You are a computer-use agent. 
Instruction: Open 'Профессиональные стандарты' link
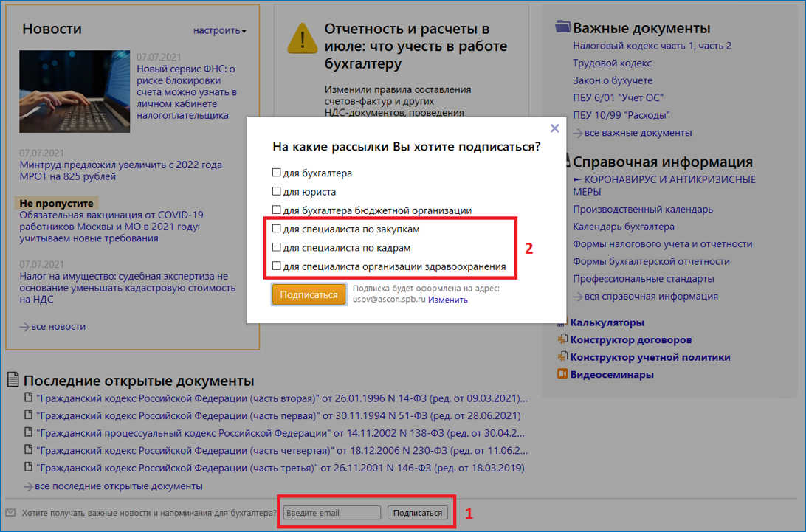(x=644, y=279)
